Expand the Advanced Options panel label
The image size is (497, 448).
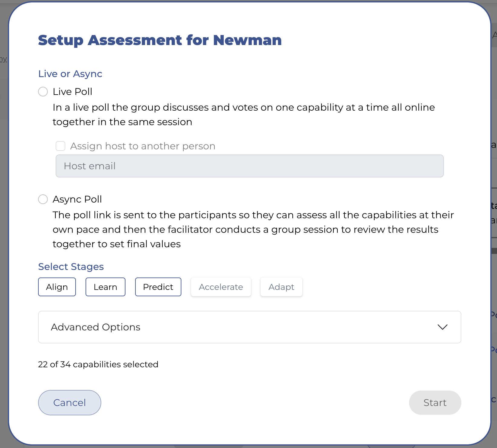(x=96, y=327)
